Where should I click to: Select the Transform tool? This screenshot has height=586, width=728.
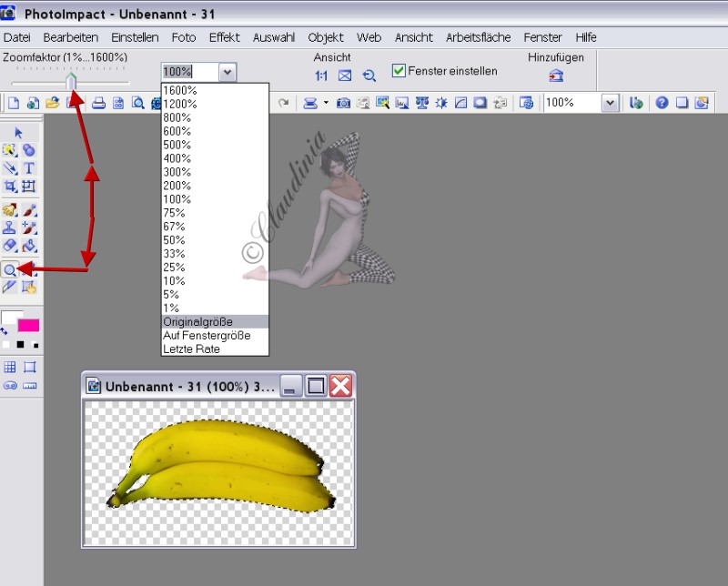(29, 187)
